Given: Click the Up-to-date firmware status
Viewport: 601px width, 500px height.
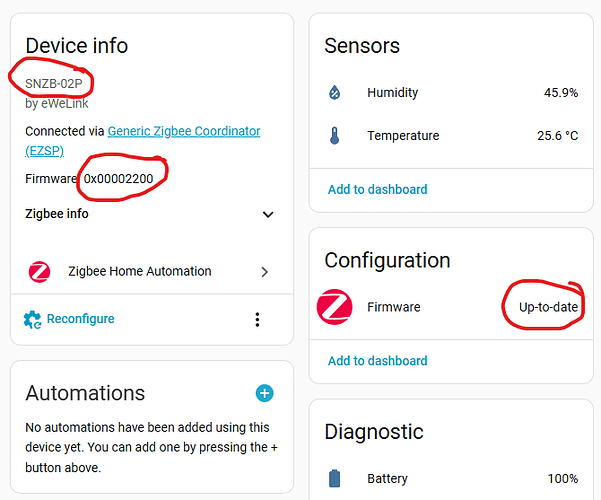Looking at the screenshot, I should tap(548, 307).
